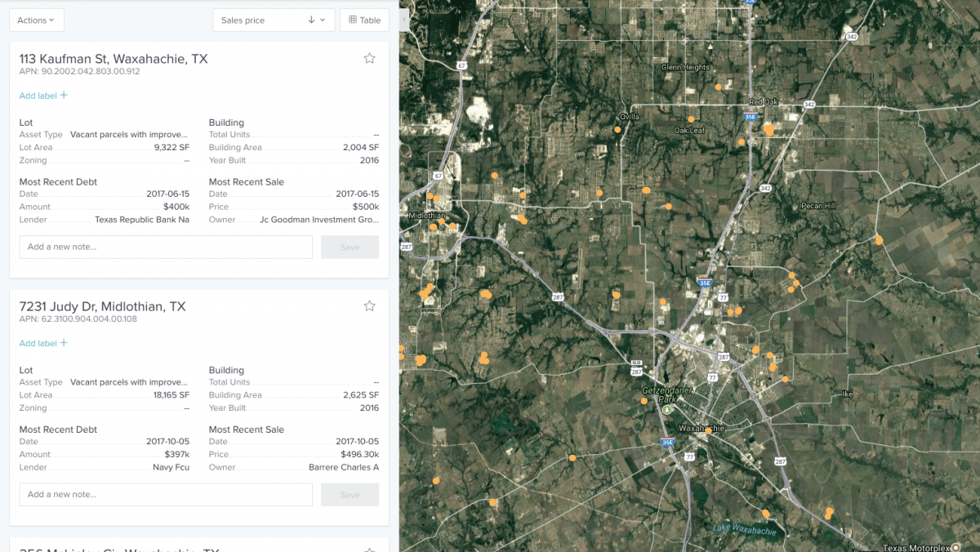The width and height of the screenshot is (980, 552).
Task: Click the note field for 7231 Judy Dr
Action: pyautogui.click(x=166, y=494)
